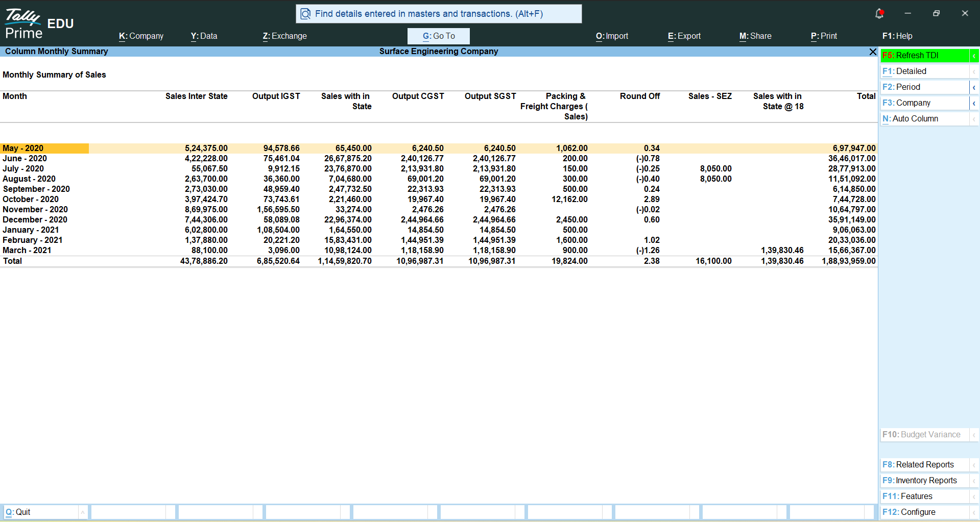
Task: Click the Output IGST column header
Action: (276, 96)
